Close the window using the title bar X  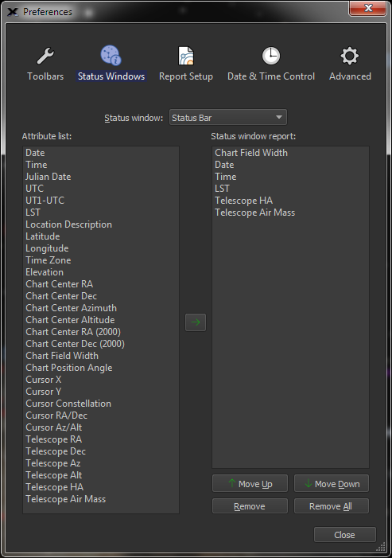(368, 8)
